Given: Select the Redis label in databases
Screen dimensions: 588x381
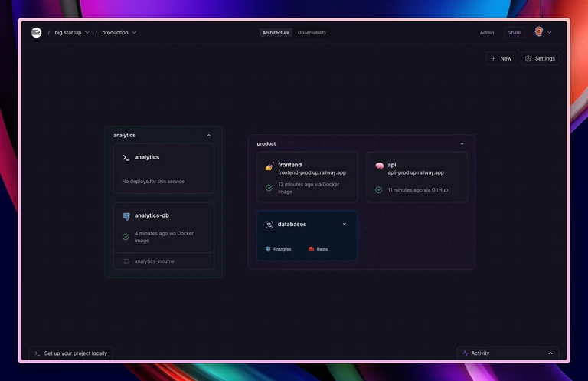Looking at the screenshot, I should (322, 249).
